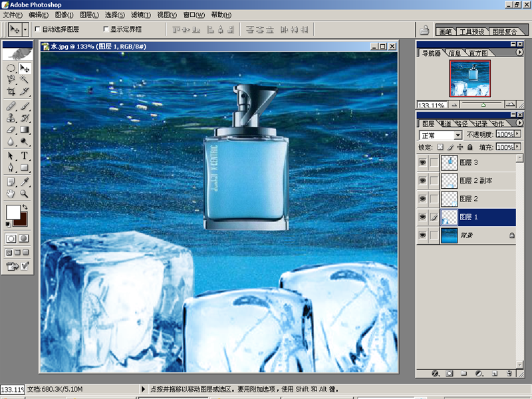Click Add layer style icon in Layers panel
The image size is (532, 399).
(436, 374)
